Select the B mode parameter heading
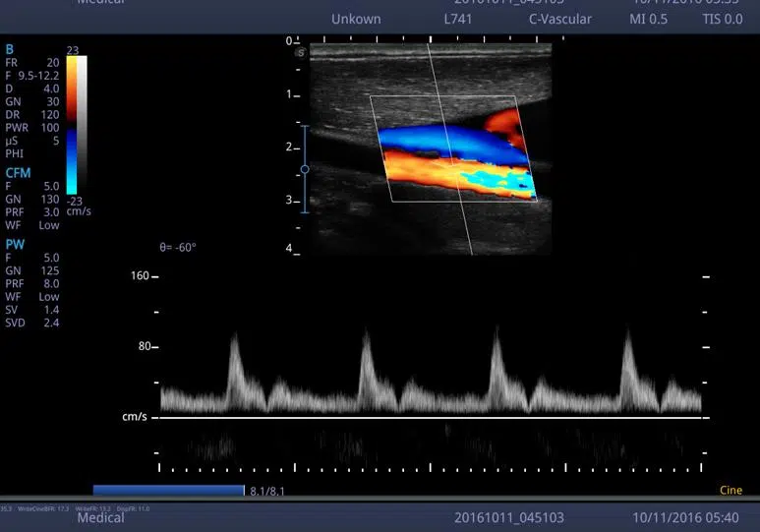The width and height of the screenshot is (760, 532). pyautogui.click(x=10, y=49)
